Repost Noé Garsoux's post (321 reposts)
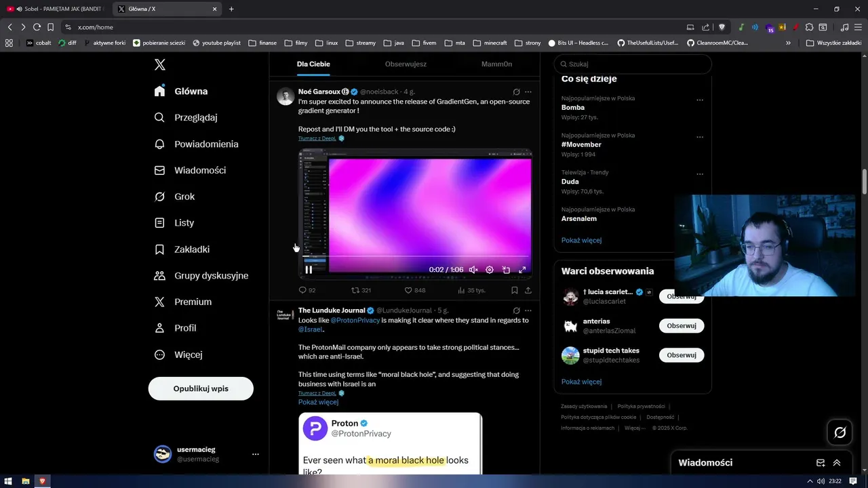 pos(361,290)
